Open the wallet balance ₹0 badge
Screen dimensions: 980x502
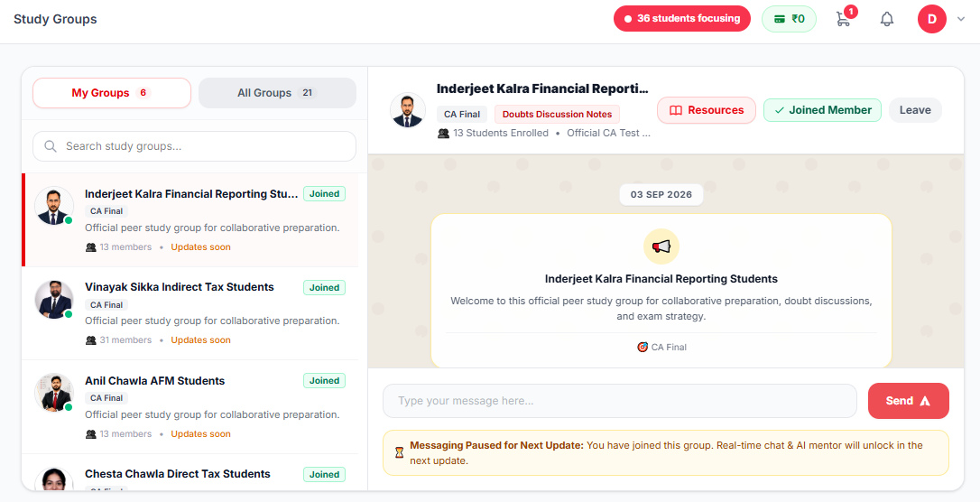coord(789,19)
